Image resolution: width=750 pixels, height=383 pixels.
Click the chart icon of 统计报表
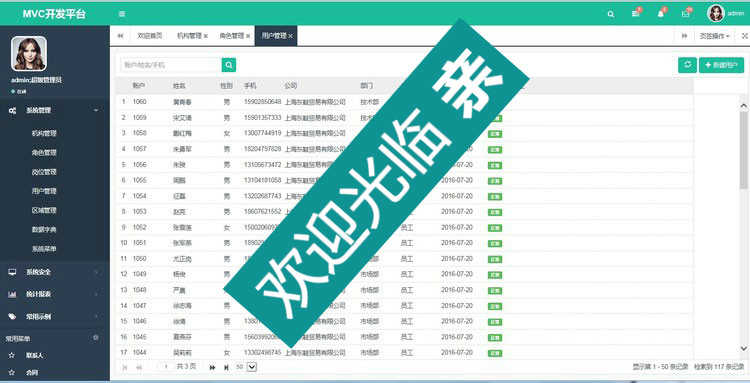12,294
